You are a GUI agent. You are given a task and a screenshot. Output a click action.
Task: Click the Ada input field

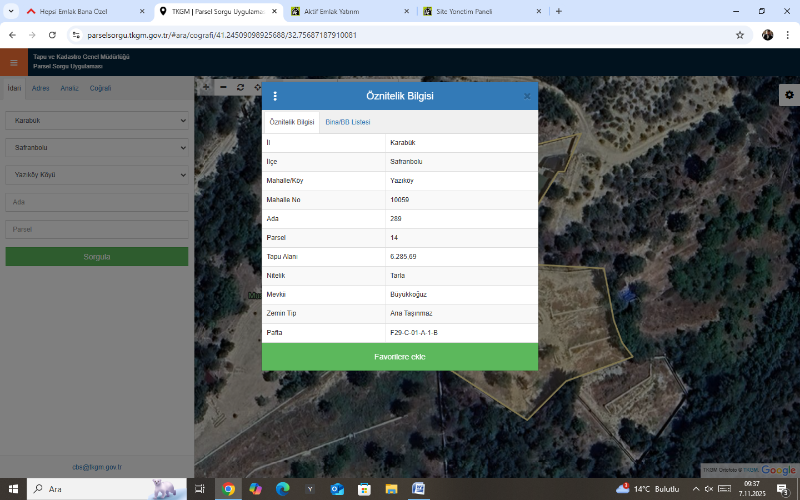96,202
